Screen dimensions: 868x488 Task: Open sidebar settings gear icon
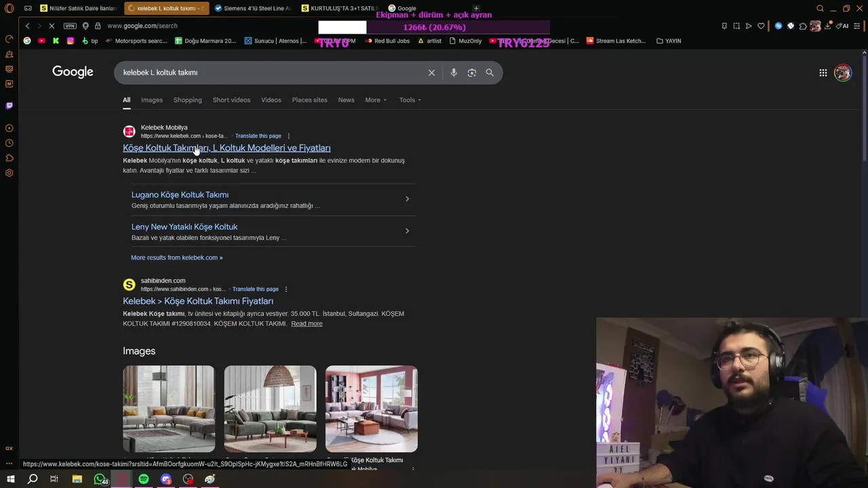pos(9,173)
